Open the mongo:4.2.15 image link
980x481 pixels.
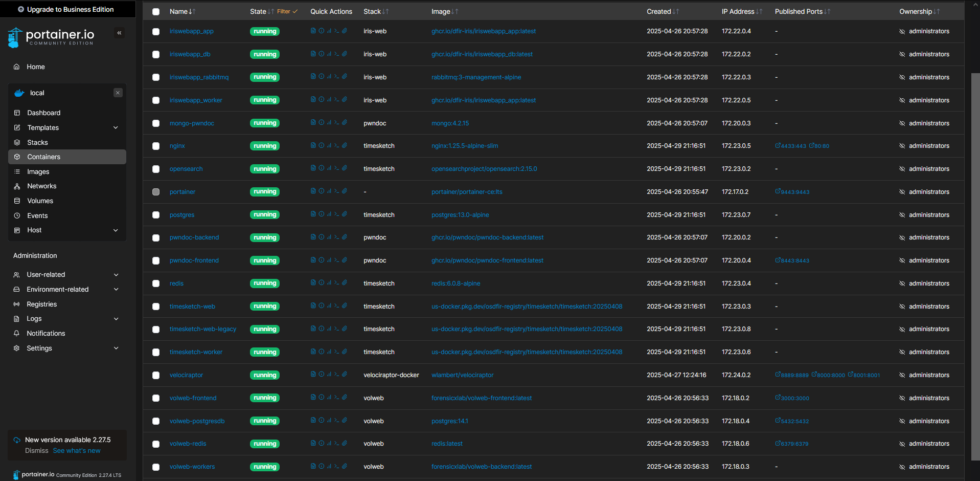pyautogui.click(x=450, y=123)
